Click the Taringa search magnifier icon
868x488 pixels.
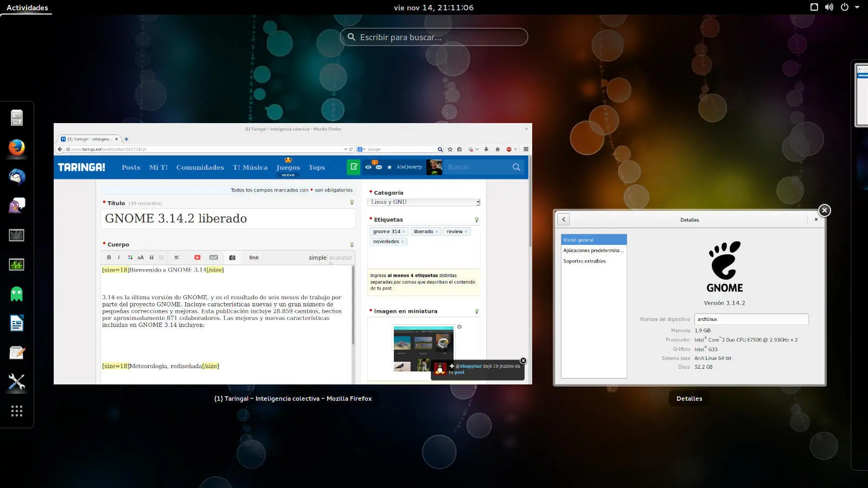coord(516,167)
